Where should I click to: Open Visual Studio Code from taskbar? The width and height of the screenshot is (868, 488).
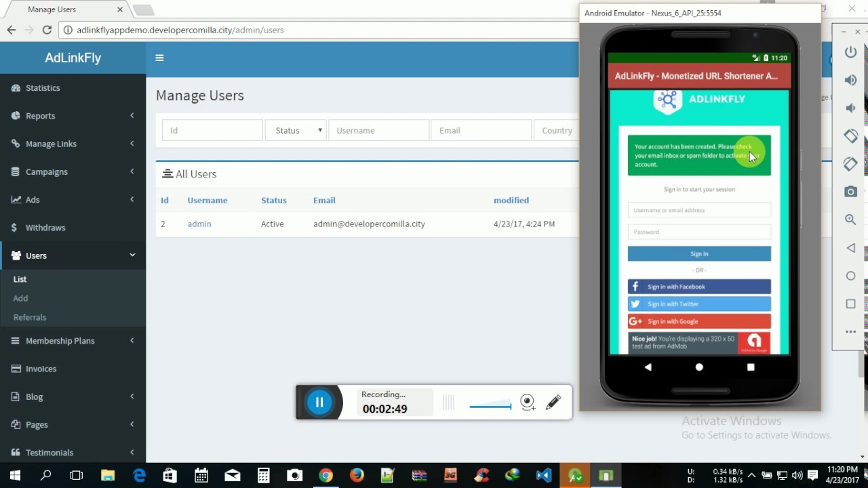coord(544,475)
